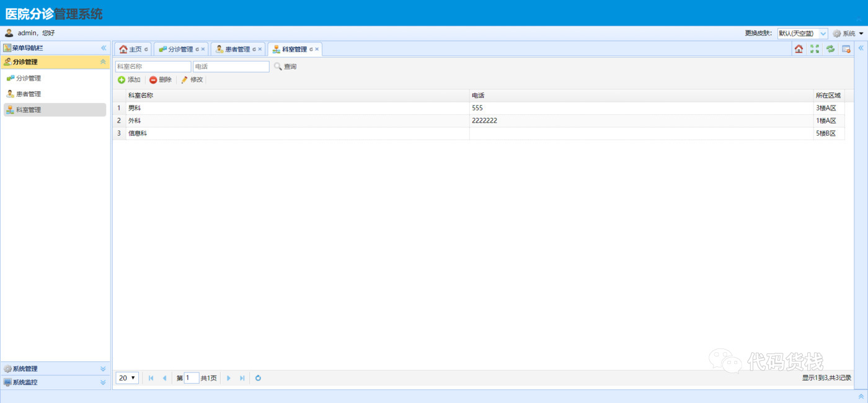Reload the 分诊管理 tab with its refresh icon
This screenshot has width=868, height=403.
(197, 49)
